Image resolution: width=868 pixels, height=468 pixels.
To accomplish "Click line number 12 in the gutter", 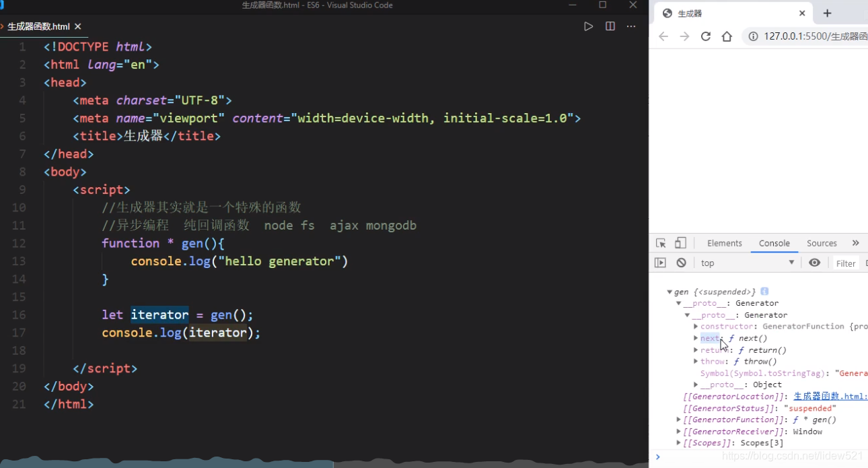I will point(19,243).
